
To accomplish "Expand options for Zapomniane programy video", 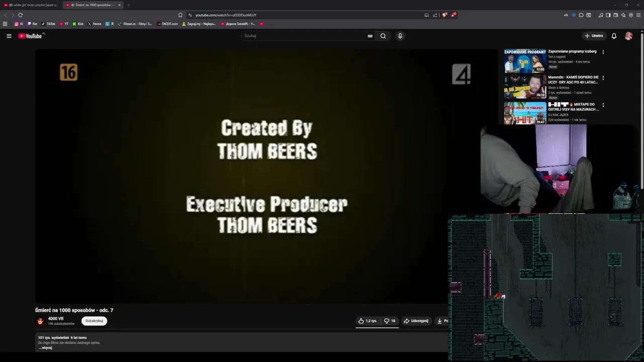I will pyautogui.click(x=603, y=51).
